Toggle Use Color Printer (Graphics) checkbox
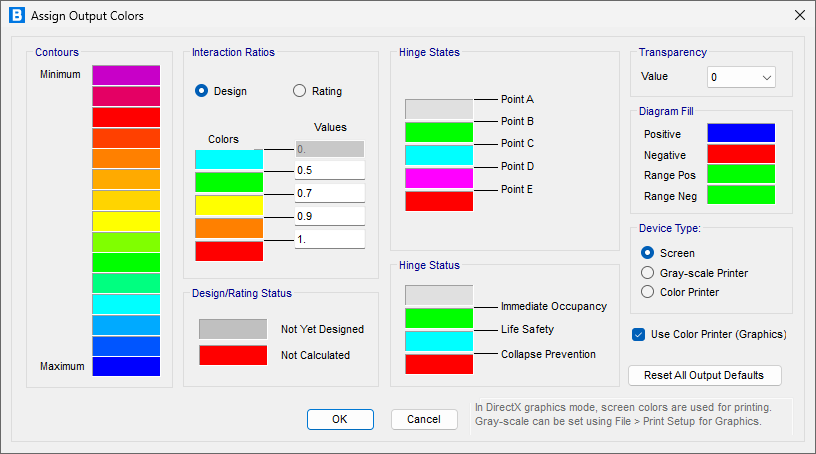The width and height of the screenshot is (816, 454). point(639,334)
